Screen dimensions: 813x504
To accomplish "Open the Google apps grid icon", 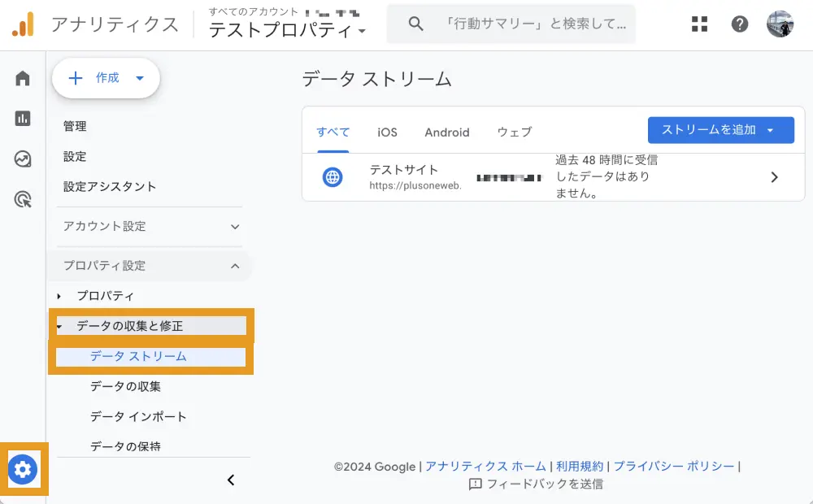I will (699, 24).
